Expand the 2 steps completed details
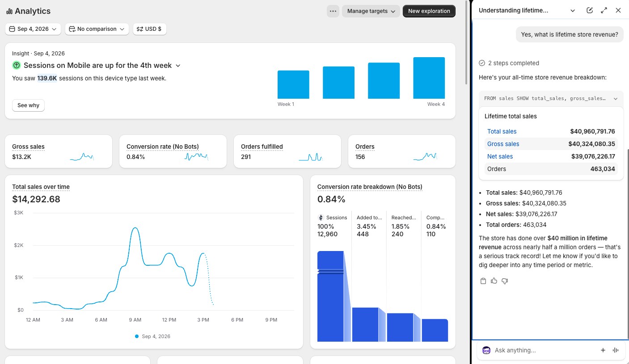Image resolution: width=629 pixels, height=364 pixels. pyautogui.click(x=509, y=63)
